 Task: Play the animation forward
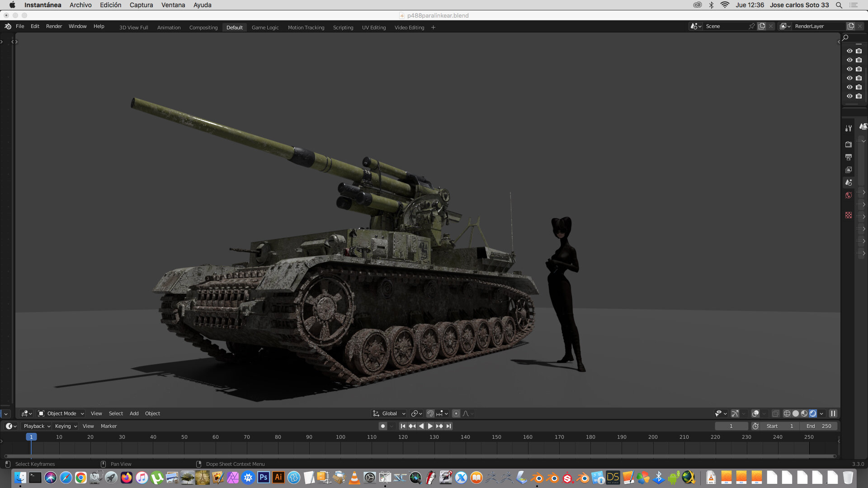[x=430, y=426]
